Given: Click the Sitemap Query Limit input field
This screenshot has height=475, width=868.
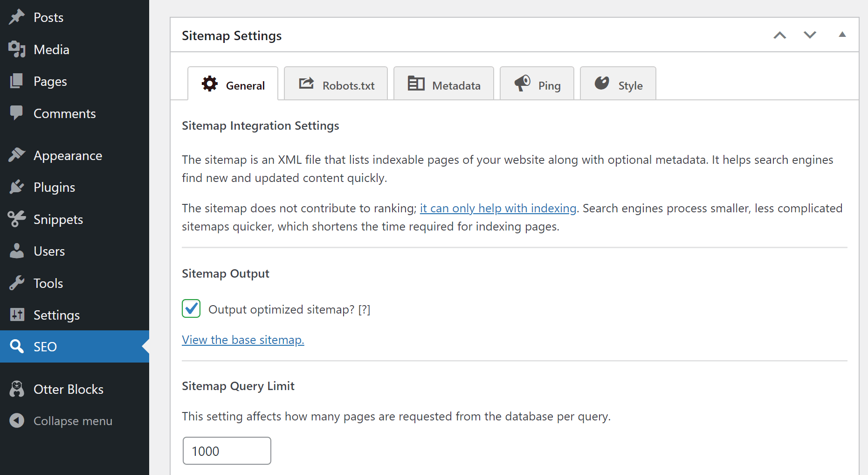Looking at the screenshot, I should click(x=227, y=451).
